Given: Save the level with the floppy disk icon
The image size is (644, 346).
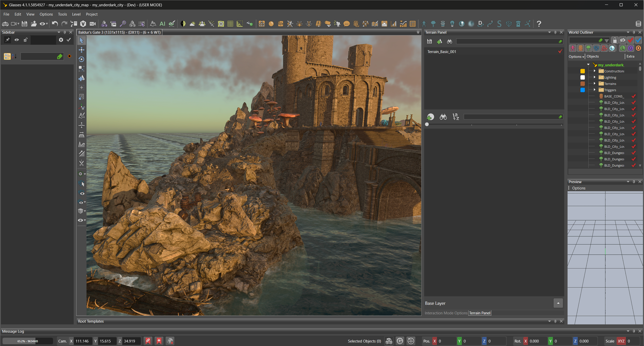Looking at the screenshot, I should (x=24, y=24).
